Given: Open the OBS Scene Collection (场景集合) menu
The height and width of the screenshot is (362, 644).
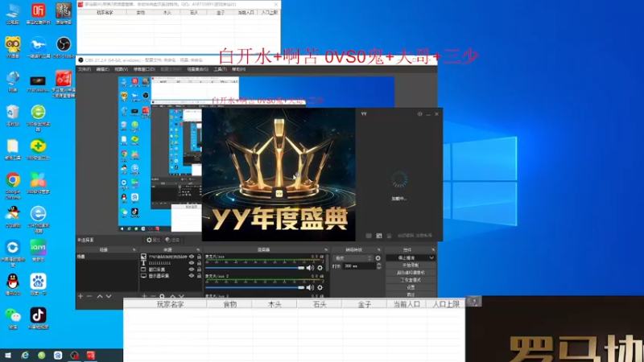Looking at the screenshot, I should point(197,69).
